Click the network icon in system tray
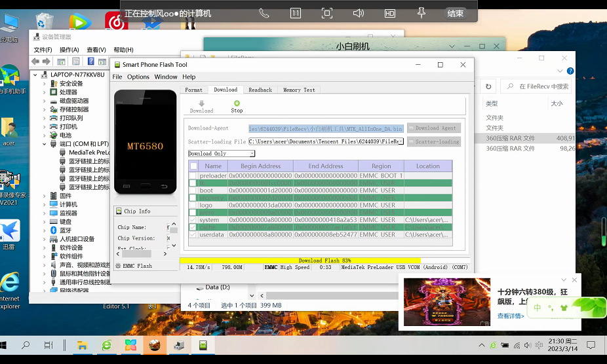Viewport: 607px width, 364px height. tap(517, 345)
